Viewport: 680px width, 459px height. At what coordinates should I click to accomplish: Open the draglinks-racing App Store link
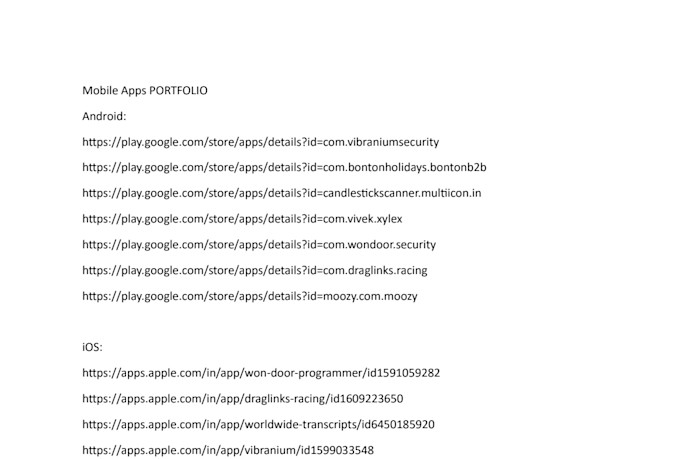243,399
